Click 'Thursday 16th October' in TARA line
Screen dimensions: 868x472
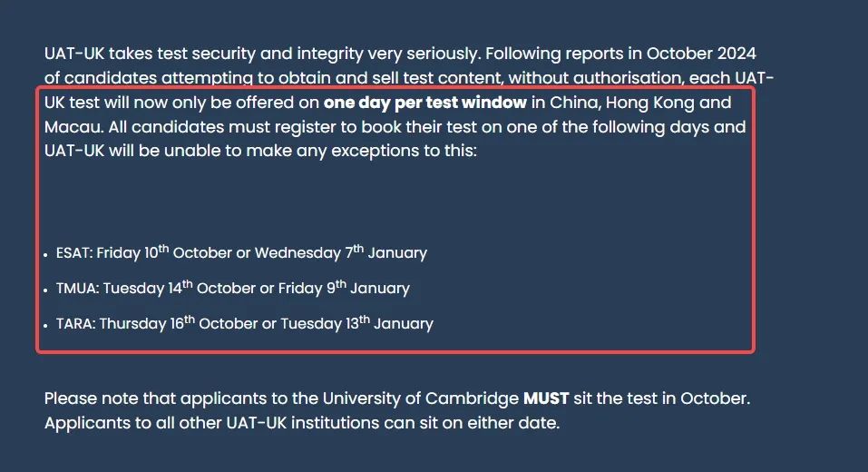point(179,323)
